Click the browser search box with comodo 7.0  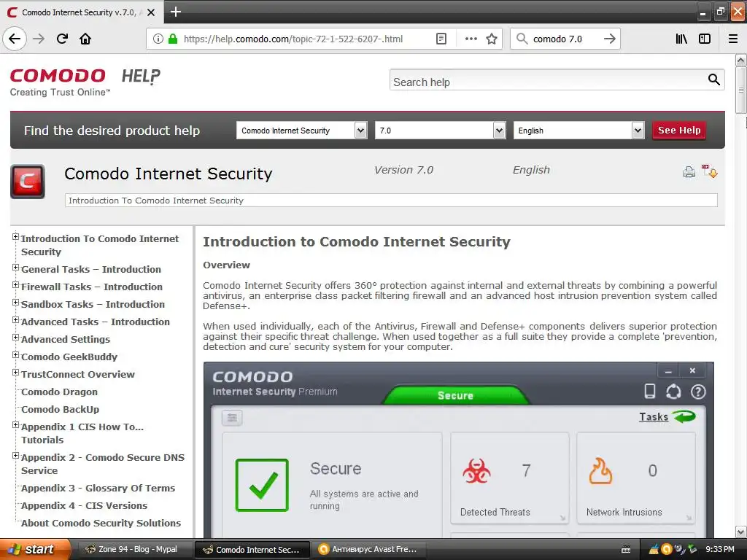[x=565, y=39]
